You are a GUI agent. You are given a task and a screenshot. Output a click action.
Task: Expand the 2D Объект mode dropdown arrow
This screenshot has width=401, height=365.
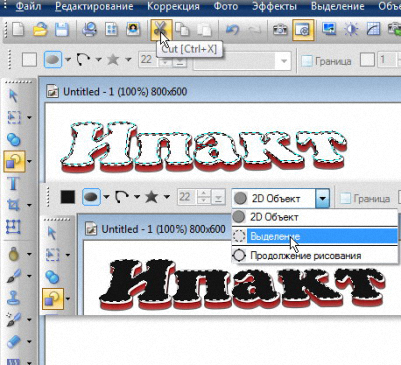point(322,199)
